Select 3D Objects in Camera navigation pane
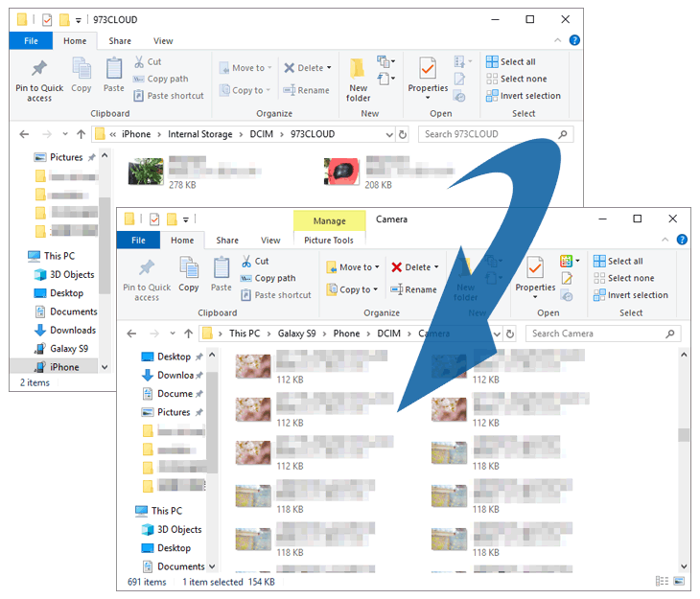This screenshot has width=700, height=599. [x=172, y=529]
